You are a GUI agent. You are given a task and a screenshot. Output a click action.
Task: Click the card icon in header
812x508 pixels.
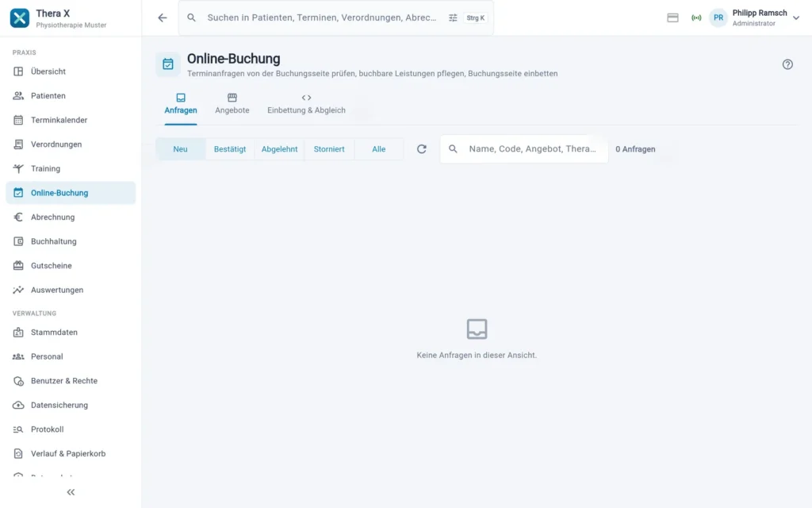pos(672,17)
